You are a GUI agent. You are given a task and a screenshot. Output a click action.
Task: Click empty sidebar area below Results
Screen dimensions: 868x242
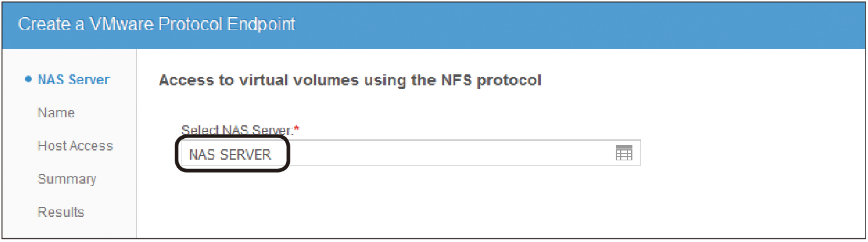[x=69, y=230]
